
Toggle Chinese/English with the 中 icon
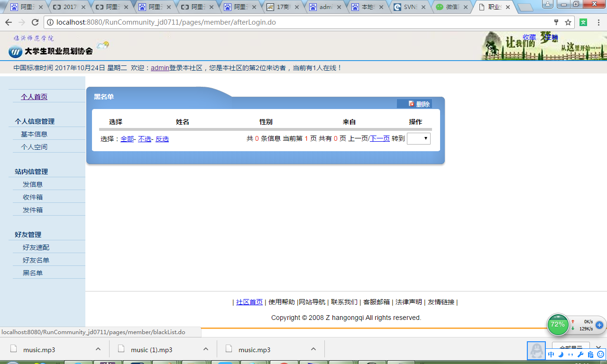551,354
